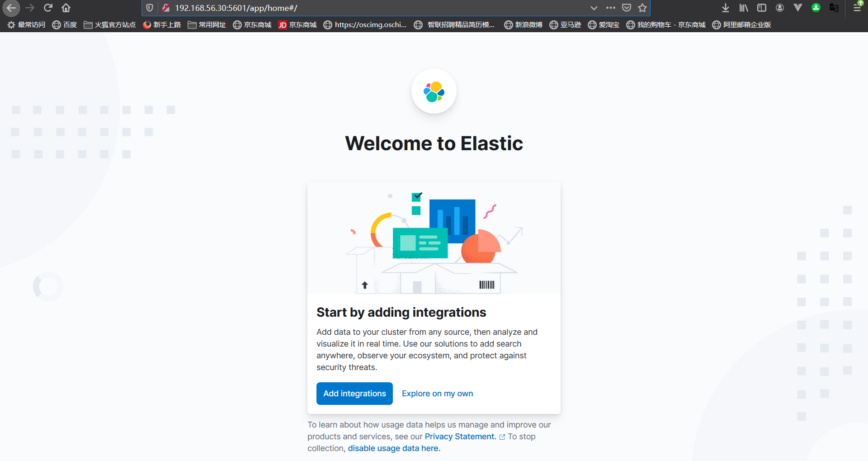Click the Explore on my own link

[438, 394]
